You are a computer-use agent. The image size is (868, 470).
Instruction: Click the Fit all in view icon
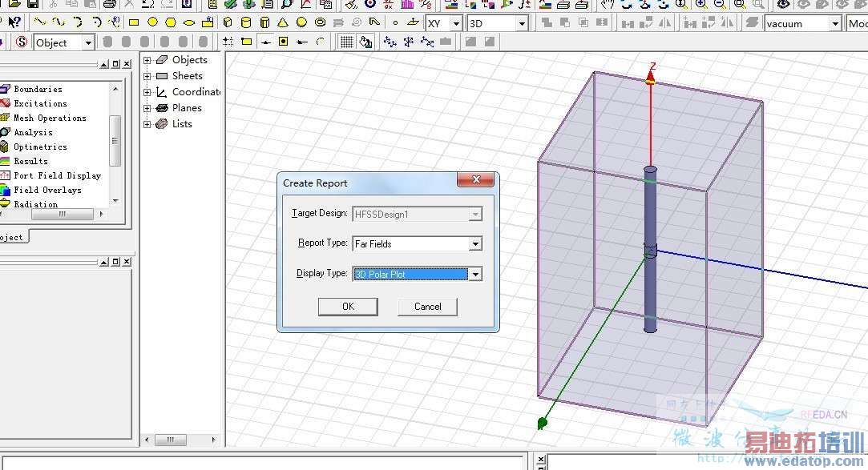(x=739, y=5)
